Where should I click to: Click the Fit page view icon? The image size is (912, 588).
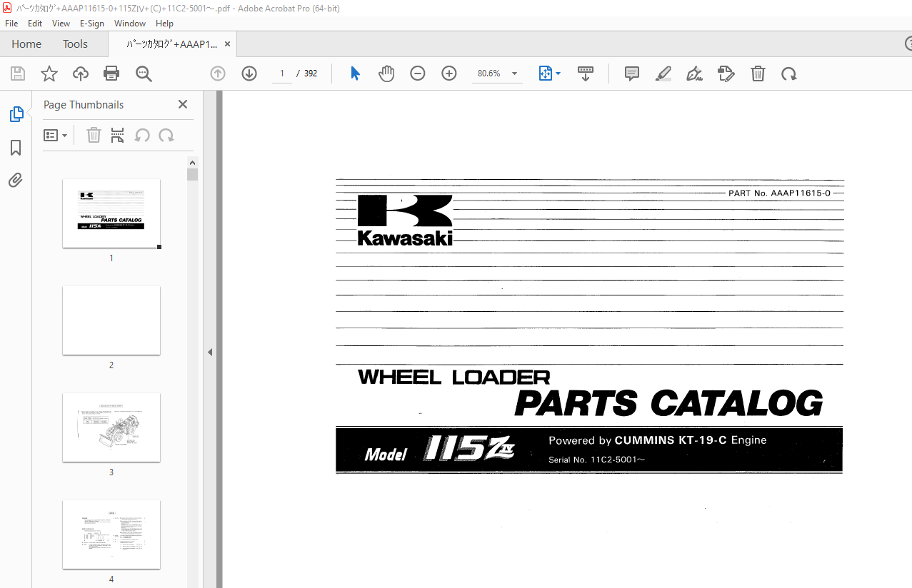click(x=546, y=73)
